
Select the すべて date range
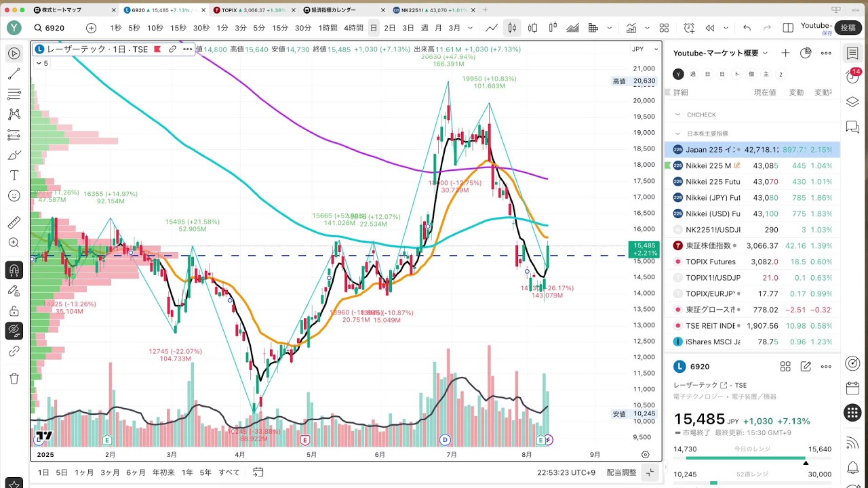229,472
